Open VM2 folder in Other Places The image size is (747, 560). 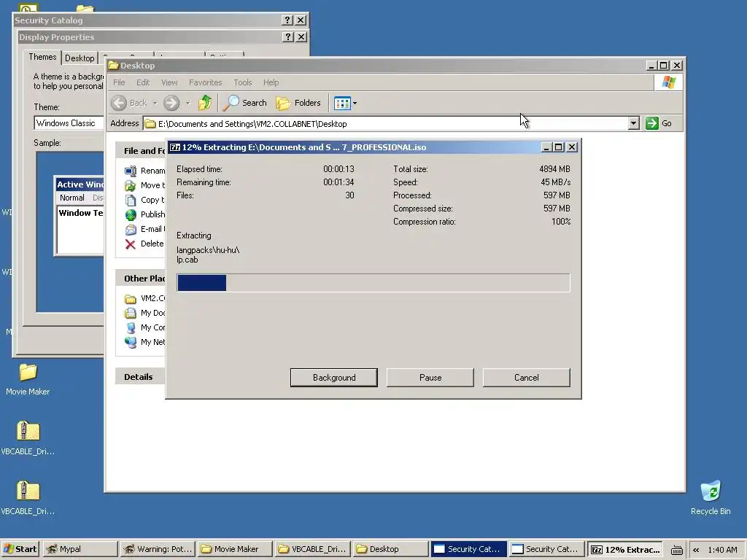coord(131,299)
